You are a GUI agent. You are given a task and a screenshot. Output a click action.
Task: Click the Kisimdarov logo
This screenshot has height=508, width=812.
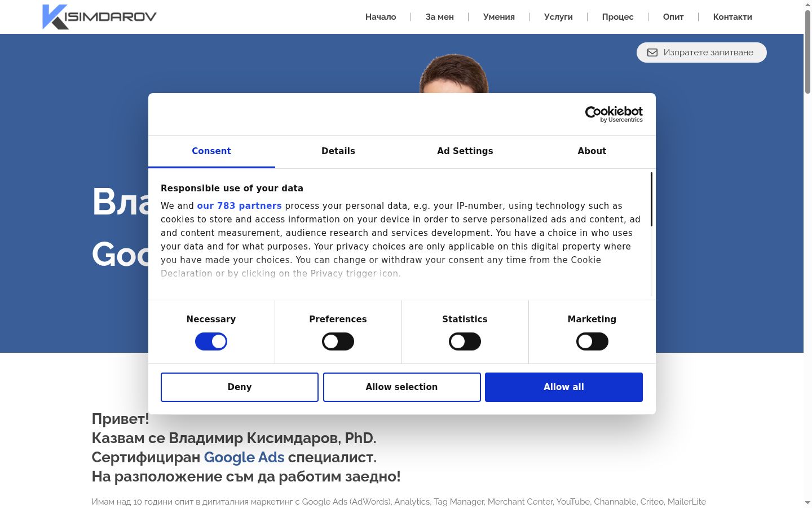click(99, 16)
